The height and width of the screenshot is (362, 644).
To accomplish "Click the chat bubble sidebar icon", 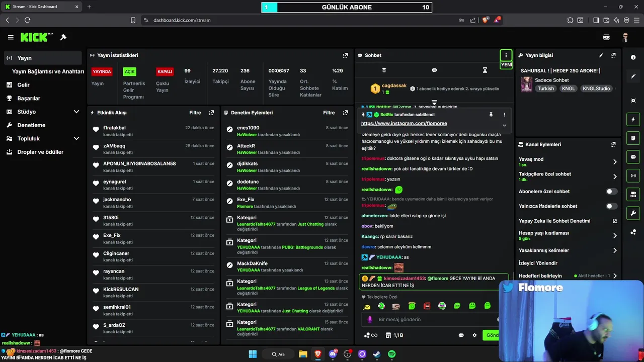I will point(633,157).
